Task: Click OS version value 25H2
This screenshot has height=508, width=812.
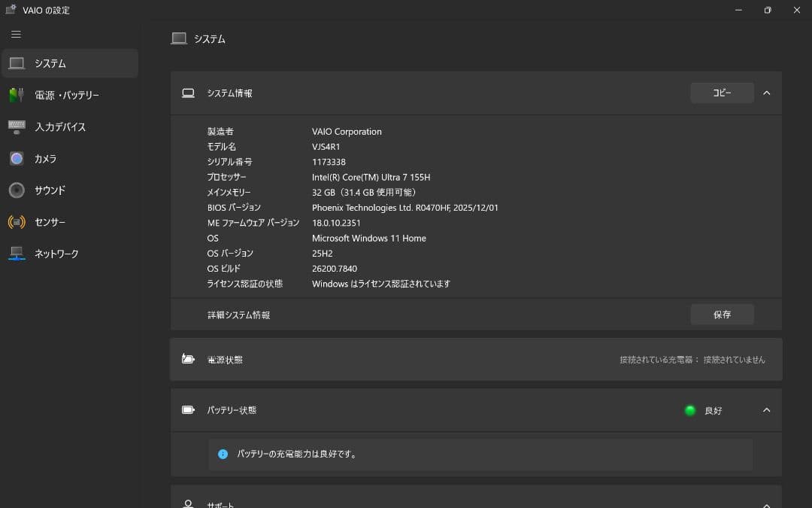Action: point(322,254)
